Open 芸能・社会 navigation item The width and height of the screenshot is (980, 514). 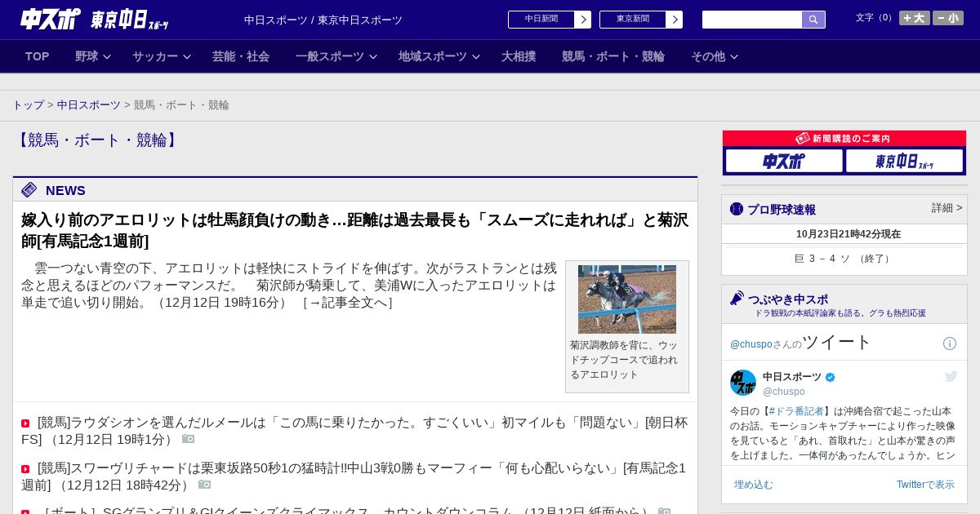(x=241, y=56)
